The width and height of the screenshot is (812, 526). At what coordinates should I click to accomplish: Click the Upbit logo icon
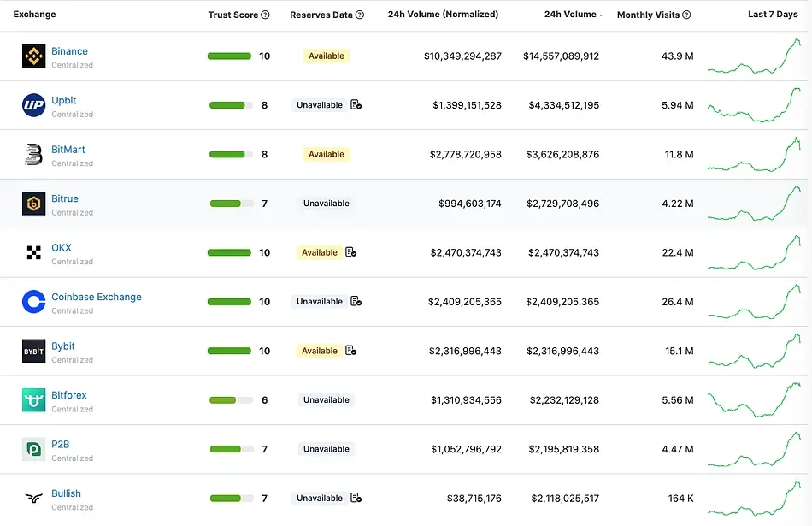pos(33,105)
